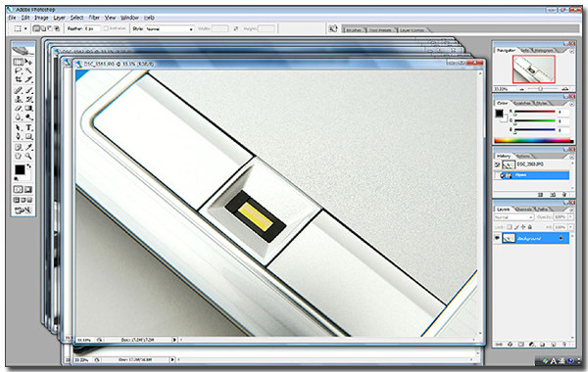Toggle the Lock transparent pixels checkbox
This screenshot has height=372, width=588.
[x=510, y=227]
